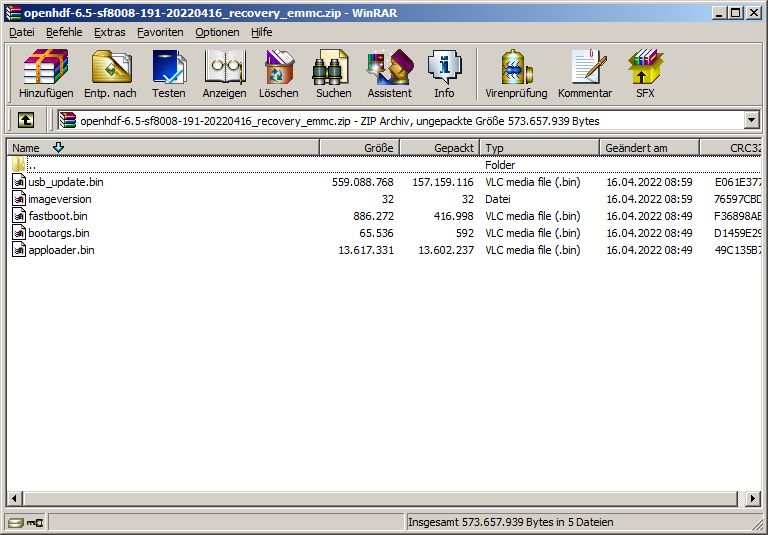
Task: Click size value 13.617.331
Action: click(x=366, y=250)
